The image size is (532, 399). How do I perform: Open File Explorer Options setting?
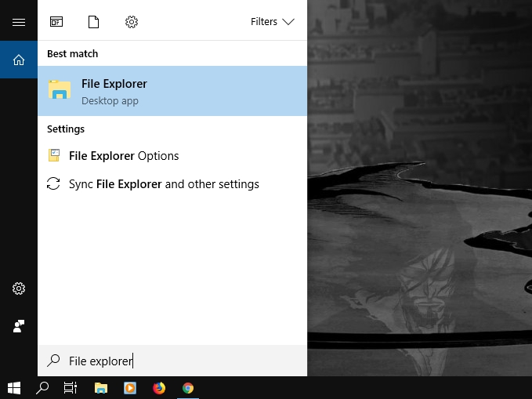coord(172,155)
